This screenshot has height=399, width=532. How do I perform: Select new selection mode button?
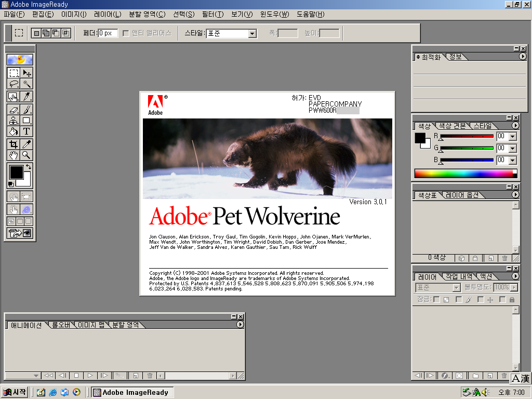point(37,33)
